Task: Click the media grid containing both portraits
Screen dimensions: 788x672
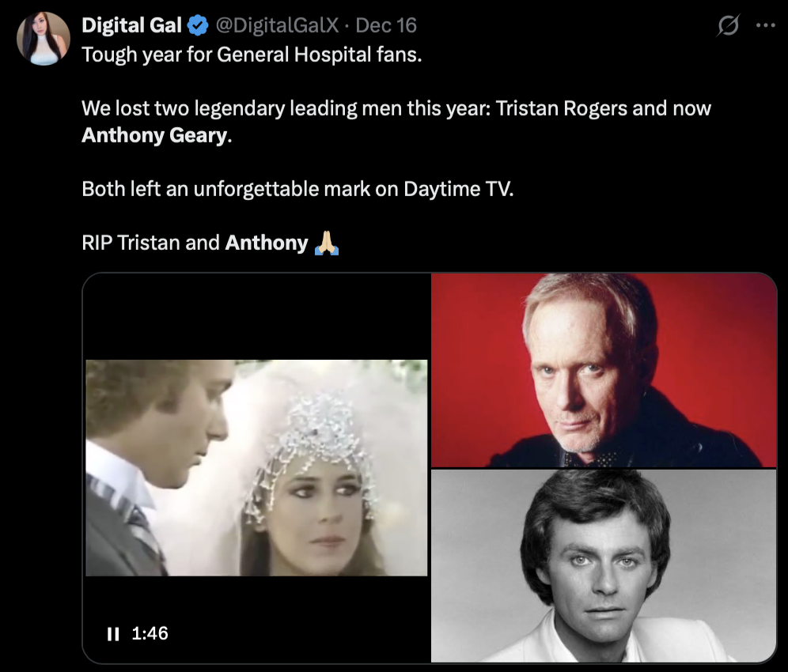Action: (x=604, y=468)
